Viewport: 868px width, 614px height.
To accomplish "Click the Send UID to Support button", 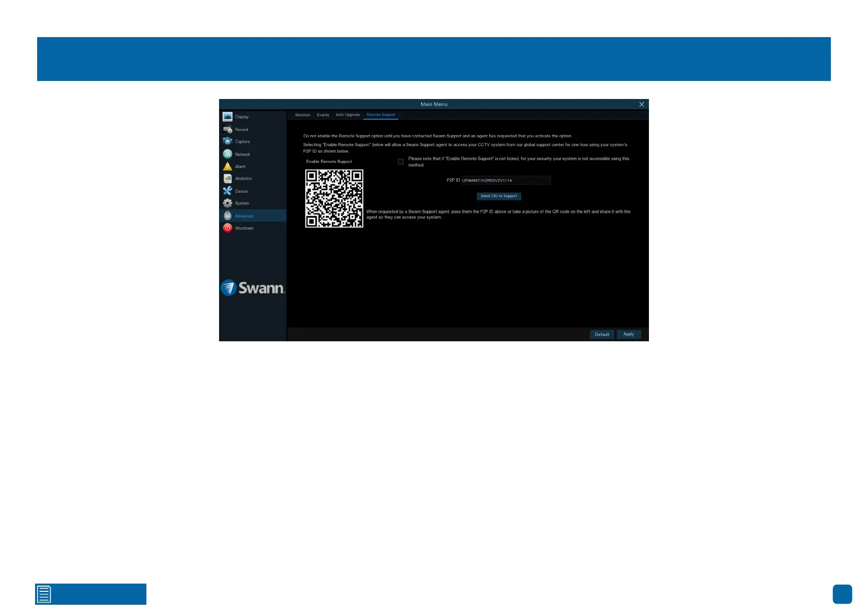I will coord(498,196).
